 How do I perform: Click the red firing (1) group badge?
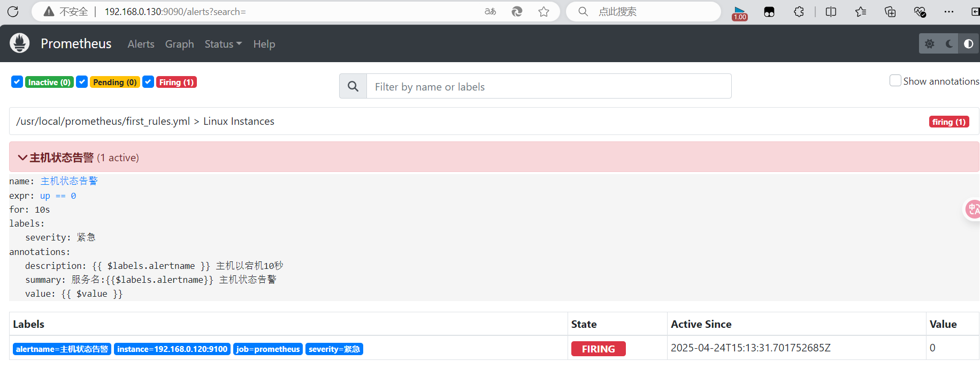tap(949, 122)
